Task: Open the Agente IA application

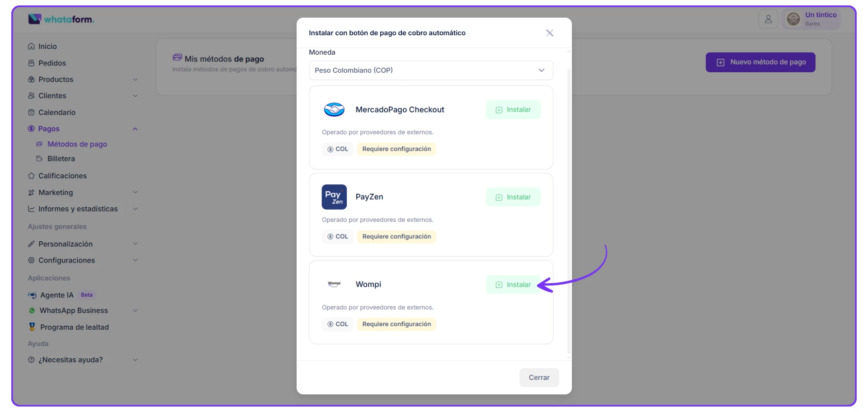Action: point(57,295)
